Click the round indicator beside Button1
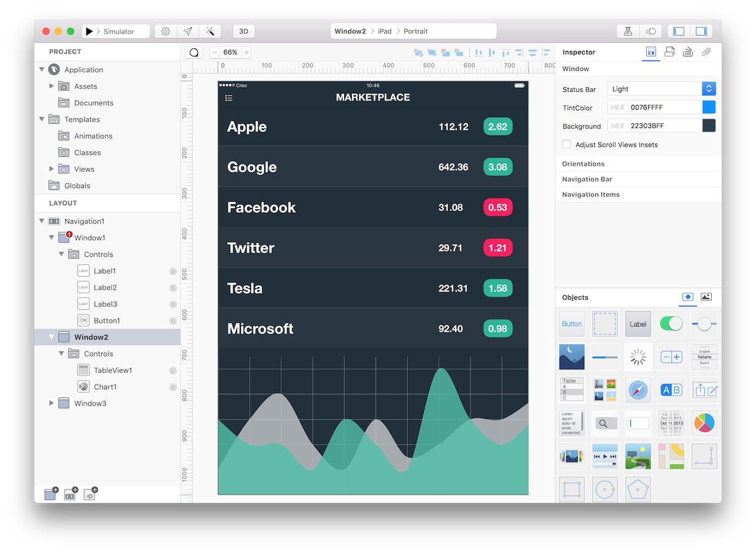 [x=173, y=321]
